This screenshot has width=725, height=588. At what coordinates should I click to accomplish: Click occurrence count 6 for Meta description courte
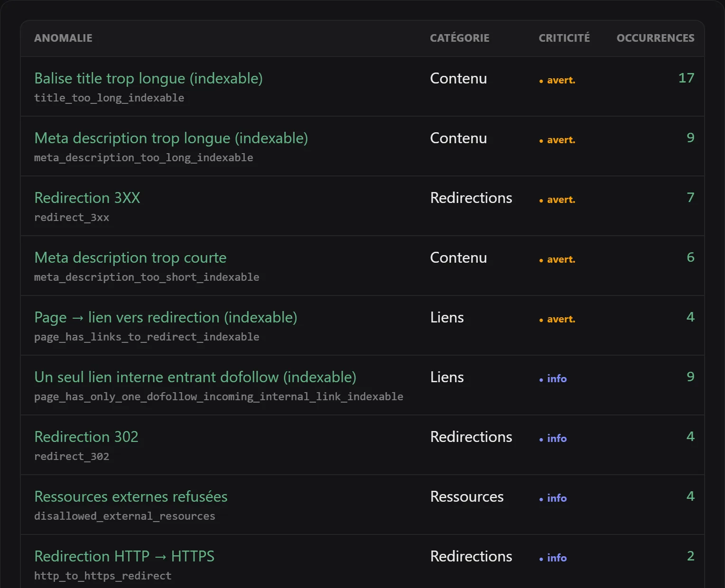pos(690,257)
